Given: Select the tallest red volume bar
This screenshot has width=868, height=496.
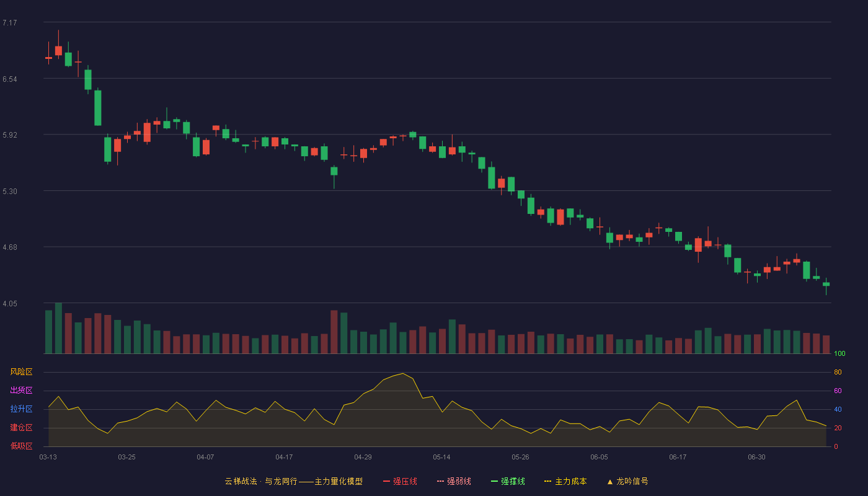Looking at the screenshot, I should 334,332.
